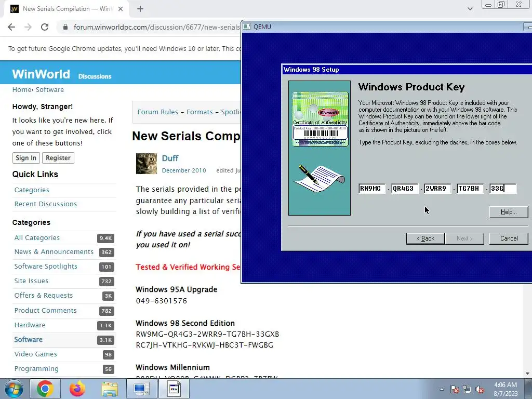Viewport: 532px width, 399px height.
Task: Open Video Games category
Action: [36, 354]
